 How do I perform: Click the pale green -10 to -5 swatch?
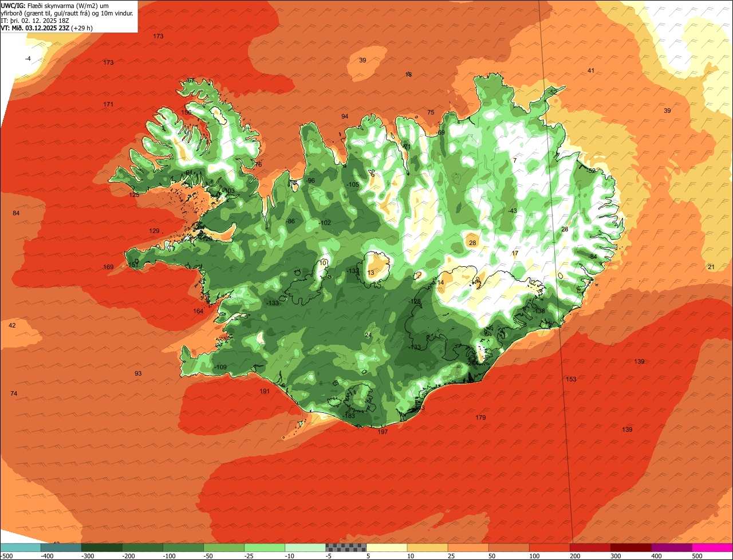click(305, 547)
